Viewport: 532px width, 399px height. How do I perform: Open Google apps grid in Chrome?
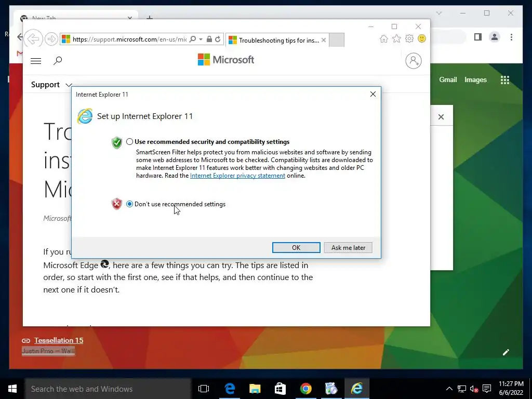505,79
